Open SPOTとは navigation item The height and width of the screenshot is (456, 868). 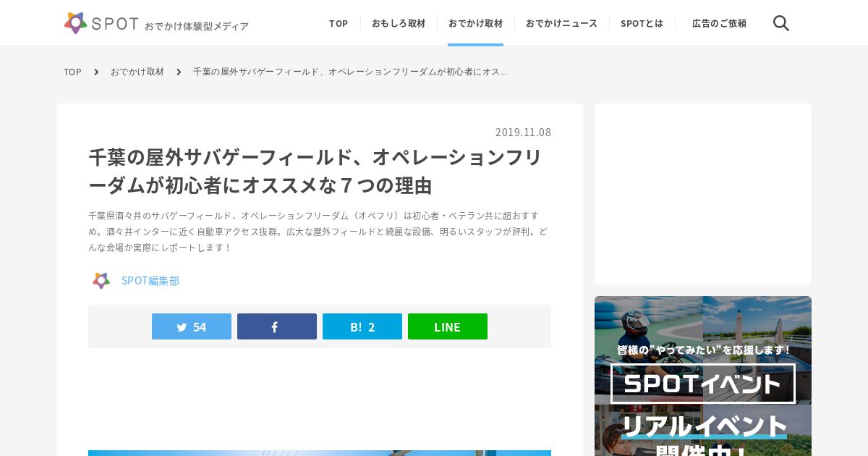[642, 23]
